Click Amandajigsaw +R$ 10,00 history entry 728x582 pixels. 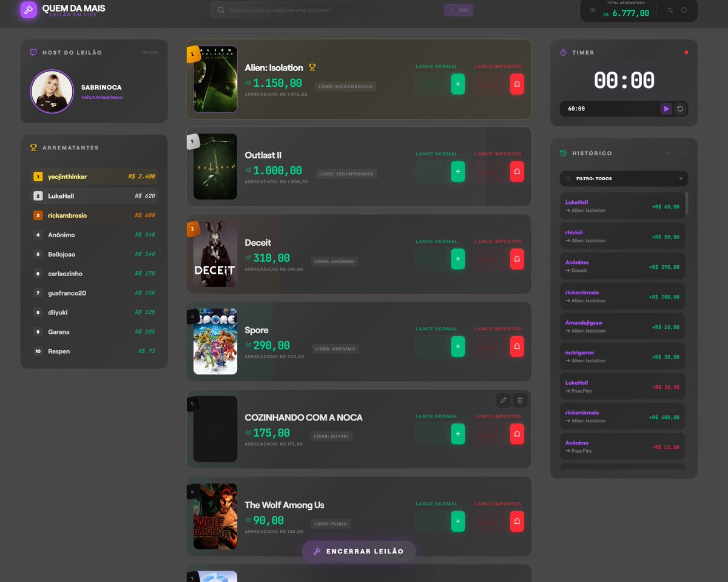coord(622,327)
